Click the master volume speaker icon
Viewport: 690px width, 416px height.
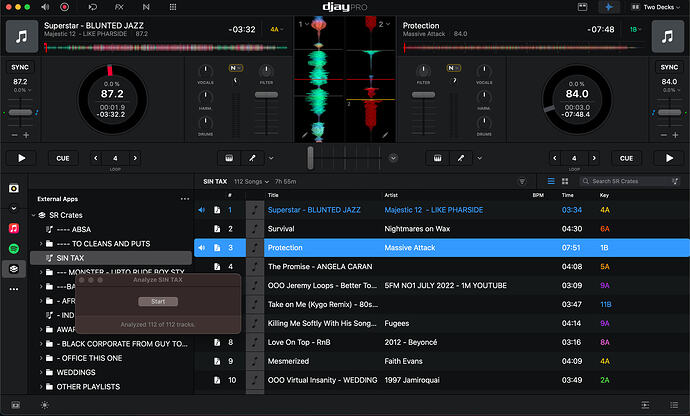(x=45, y=7)
